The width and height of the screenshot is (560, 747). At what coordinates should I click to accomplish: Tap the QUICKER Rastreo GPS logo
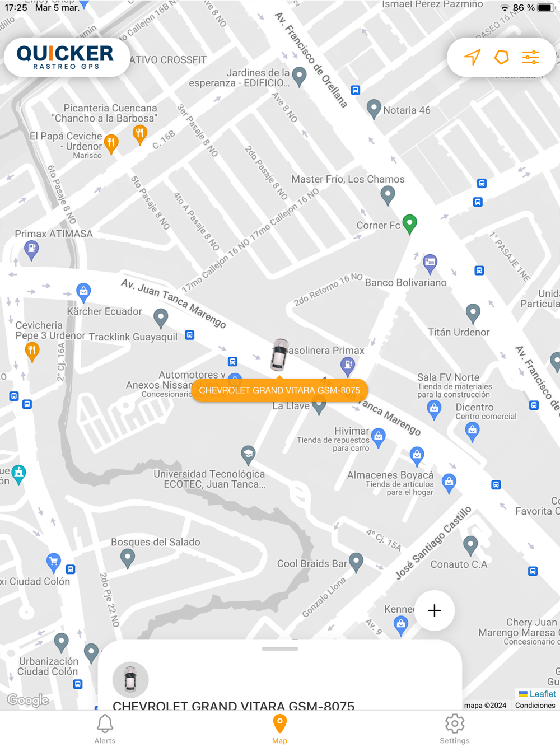tap(67, 58)
